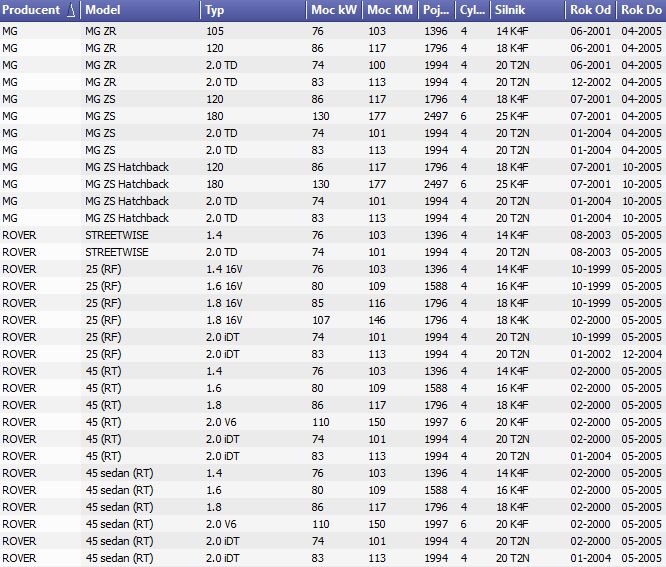Sort by the Producent column header

click(x=40, y=10)
